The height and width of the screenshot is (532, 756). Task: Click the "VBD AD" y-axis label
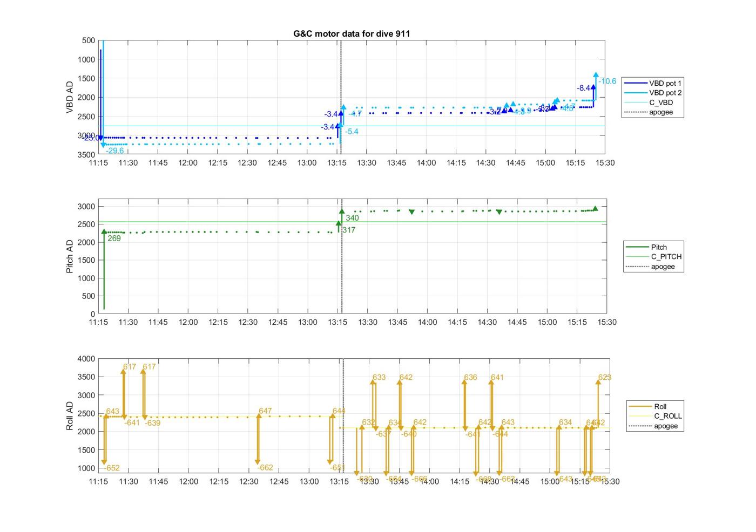pyautogui.click(x=70, y=97)
